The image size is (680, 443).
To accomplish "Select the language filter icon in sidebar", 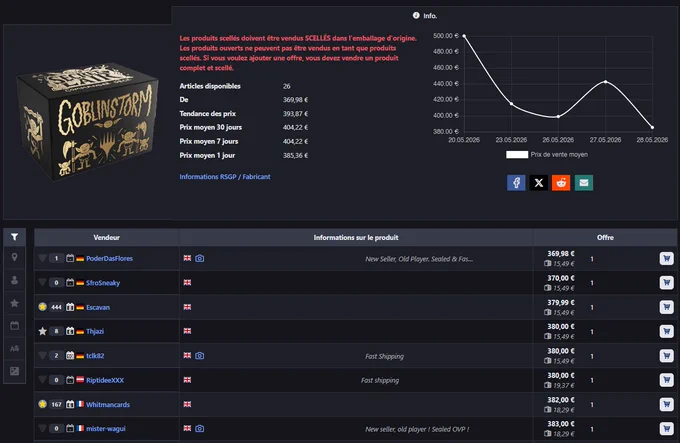I will [x=14, y=348].
